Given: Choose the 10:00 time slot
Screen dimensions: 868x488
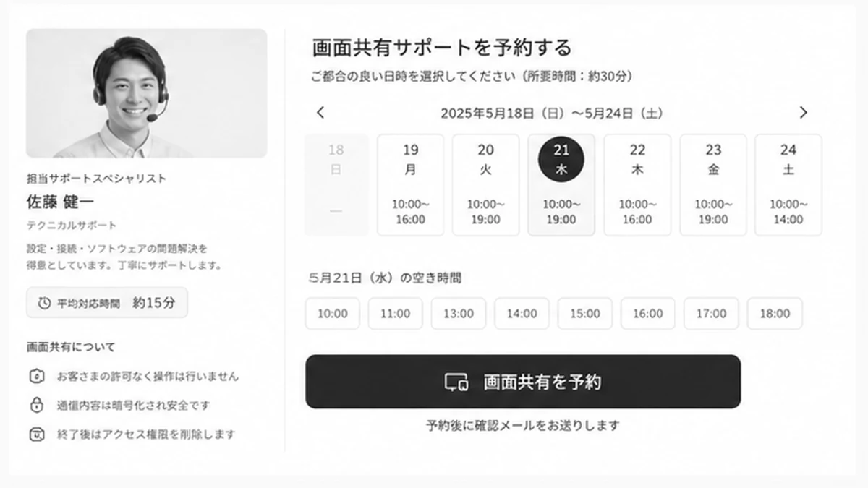Looking at the screenshot, I should pyautogui.click(x=333, y=313).
